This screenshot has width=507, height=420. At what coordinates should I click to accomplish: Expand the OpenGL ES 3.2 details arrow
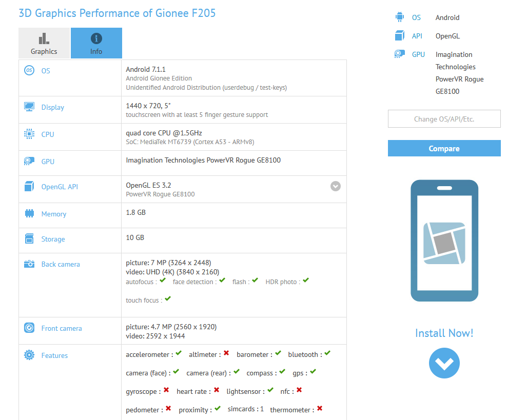335,186
